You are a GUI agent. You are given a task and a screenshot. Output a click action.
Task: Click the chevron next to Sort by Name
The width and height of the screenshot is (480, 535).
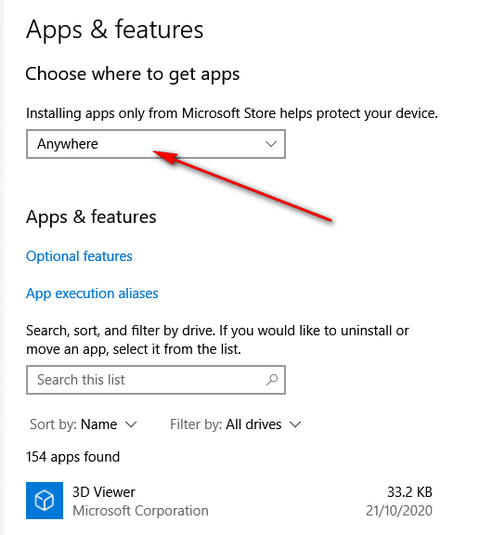click(x=131, y=425)
